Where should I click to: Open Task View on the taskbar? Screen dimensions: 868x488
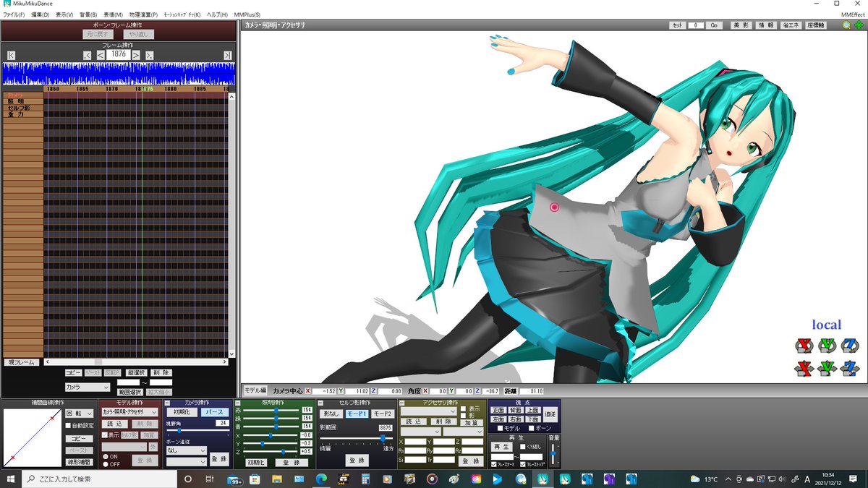[209, 479]
